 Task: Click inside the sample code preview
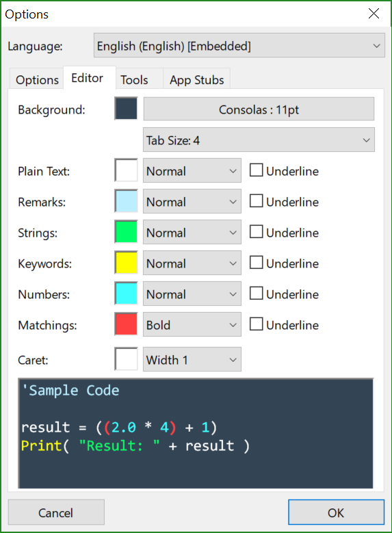tap(196, 433)
